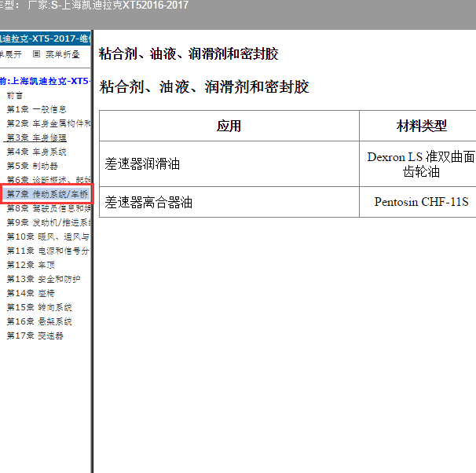
Task: Click the 差速器离合器油 table cell
Action: coord(229,202)
